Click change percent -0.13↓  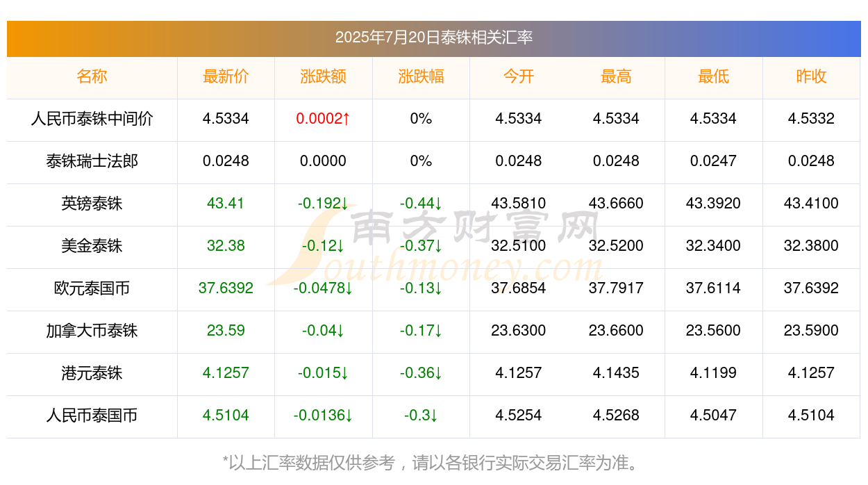(x=421, y=288)
